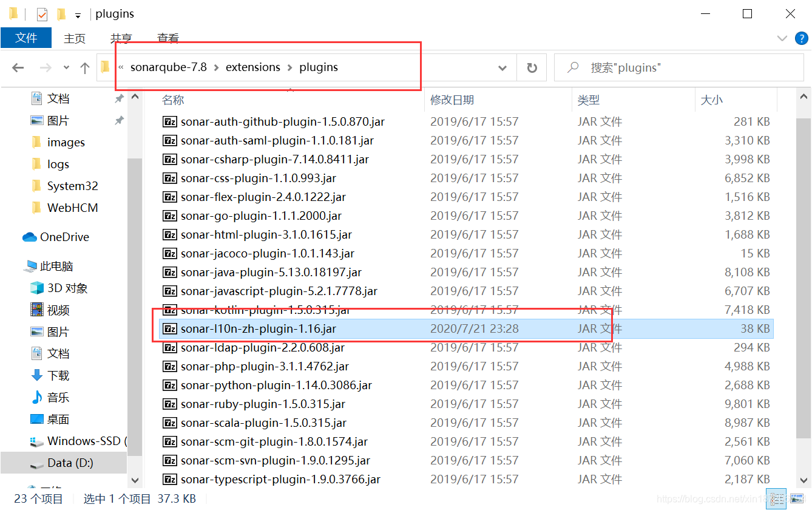Expand the address bar history dropdown
The width and height of the screenshot is (812, 510).
pos(502,68)
